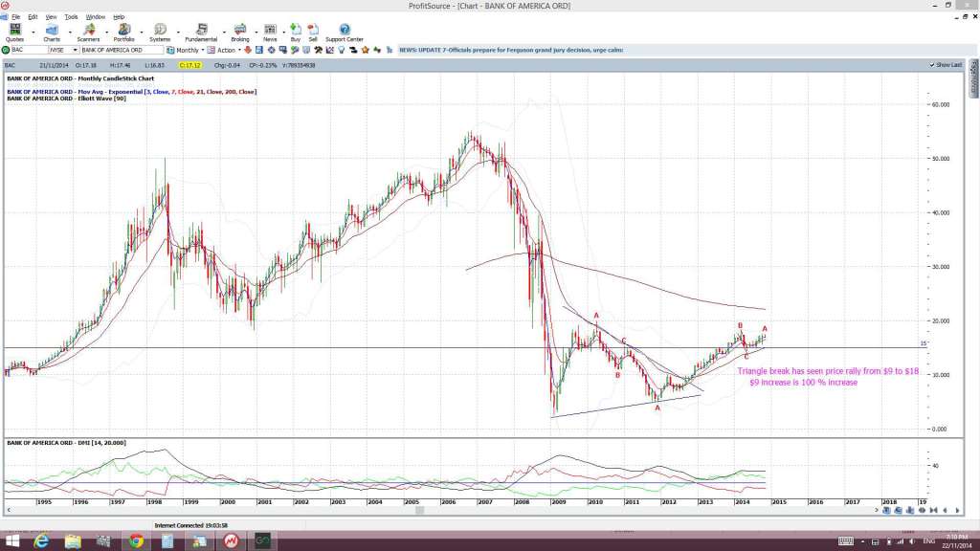Click the scroll chart right arrow at bottom right
This screenshot has height=551, width=980.
(957, 511)
